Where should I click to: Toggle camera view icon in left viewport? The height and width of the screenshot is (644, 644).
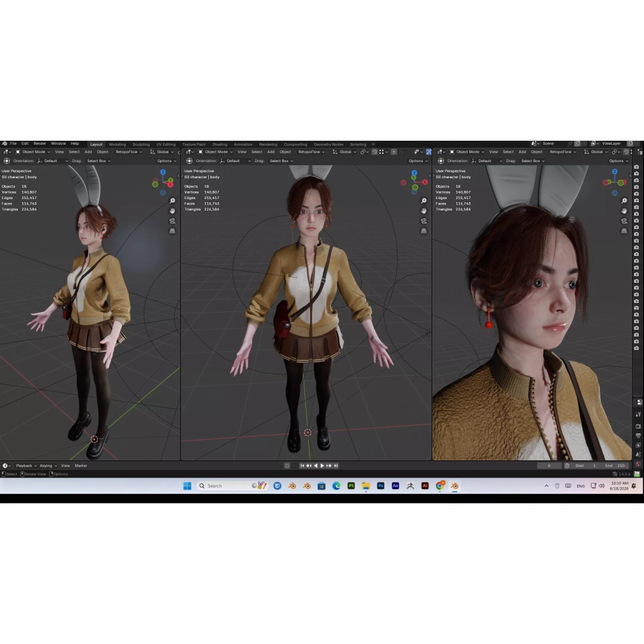pos(172,221)
